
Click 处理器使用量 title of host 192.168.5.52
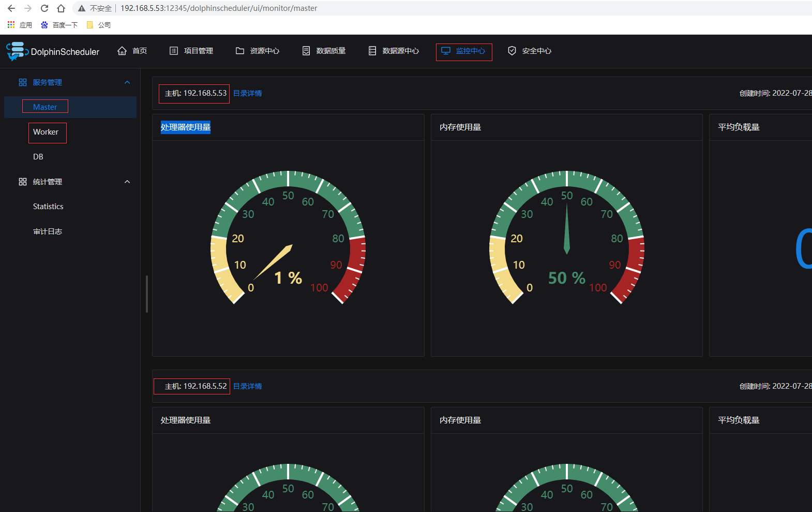[x=186, y=420]
